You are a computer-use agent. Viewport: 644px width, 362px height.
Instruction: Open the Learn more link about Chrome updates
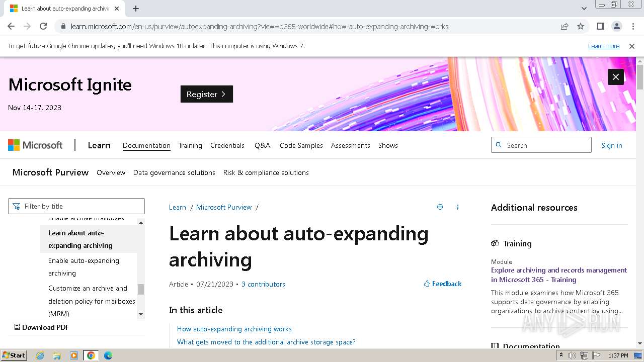pos(604,46)
